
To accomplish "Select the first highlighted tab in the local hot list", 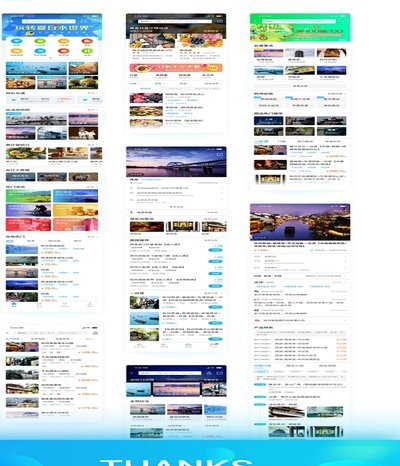I will click(10, 241).
